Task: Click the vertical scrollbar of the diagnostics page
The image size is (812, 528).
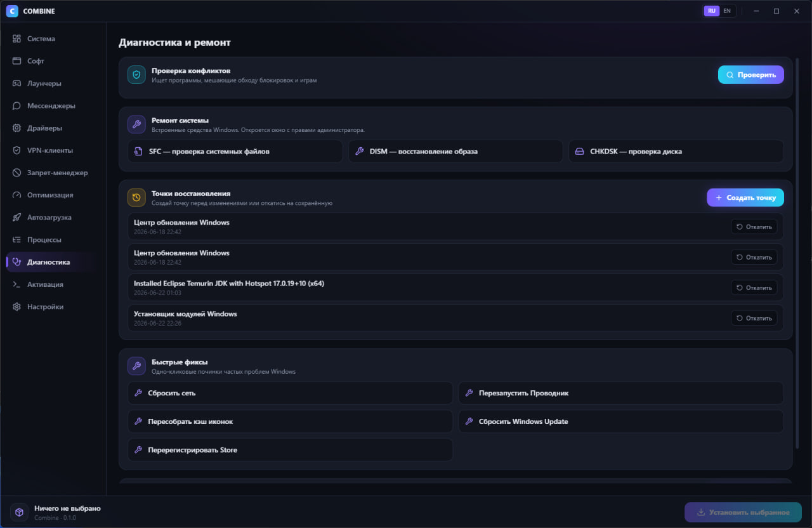Action: point(797,254)
